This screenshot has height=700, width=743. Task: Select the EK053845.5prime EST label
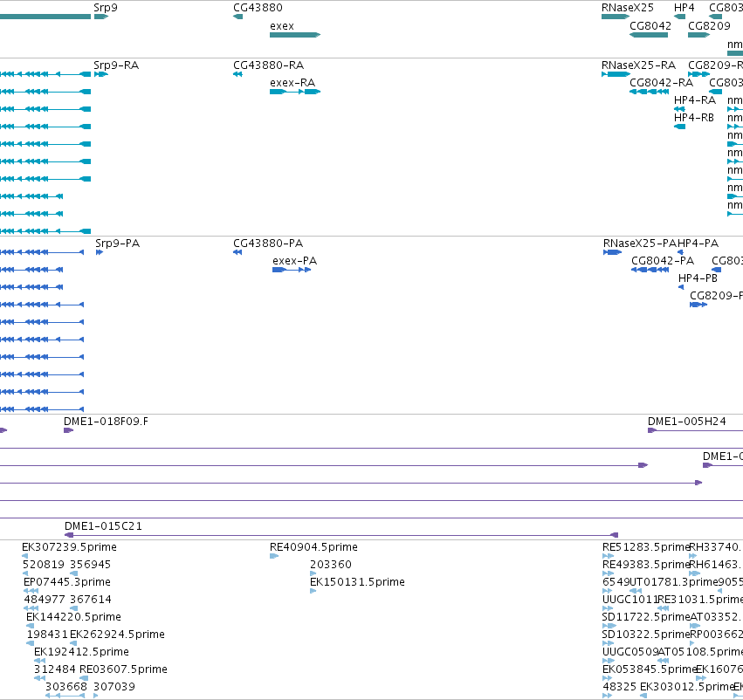coord(650,669)
